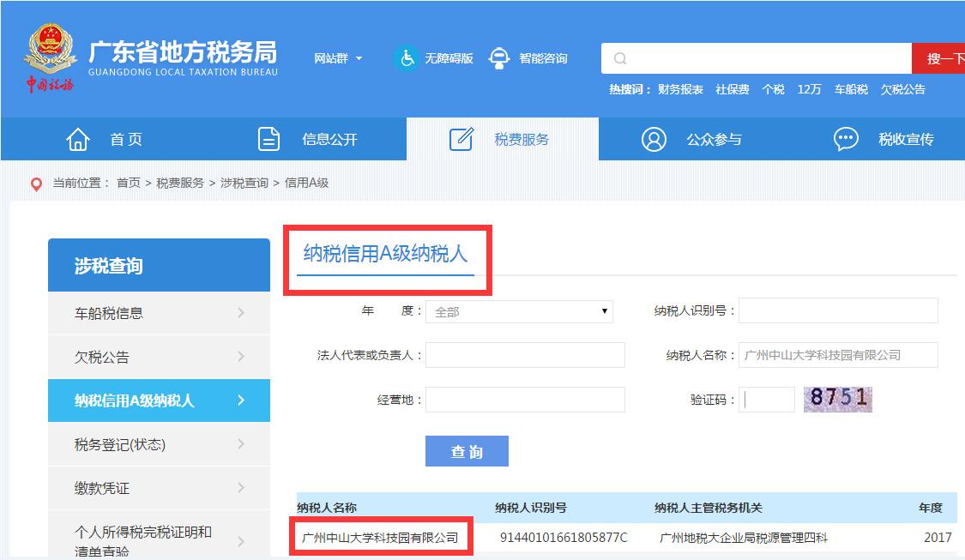
Task: Click the red location pin icon
Action: pyautogui.click(x=36, y=184)
